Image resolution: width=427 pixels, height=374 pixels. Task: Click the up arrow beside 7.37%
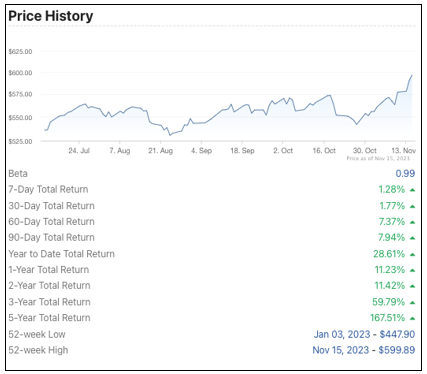click(412, 222)
